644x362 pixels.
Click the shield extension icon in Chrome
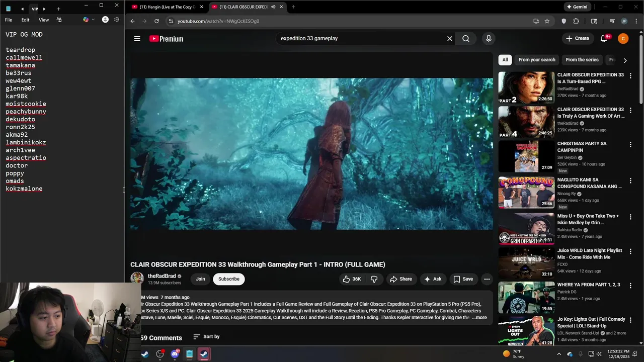click(x=563, y=21)
